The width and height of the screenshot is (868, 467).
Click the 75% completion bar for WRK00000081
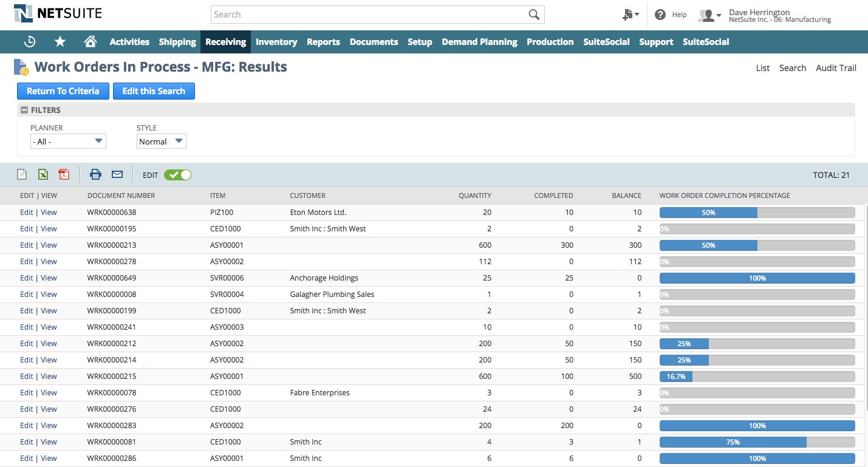click(x=757, y=442)
